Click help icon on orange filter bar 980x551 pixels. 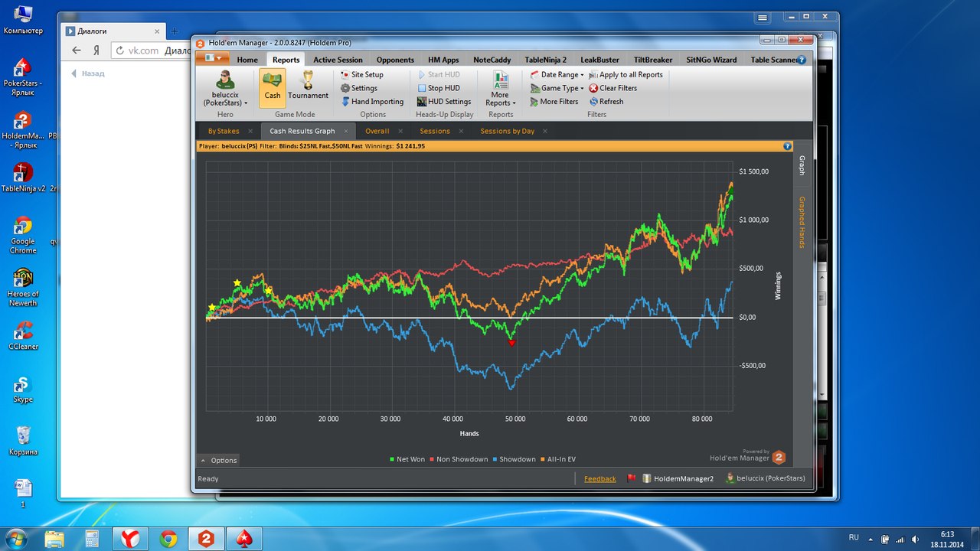787,145
